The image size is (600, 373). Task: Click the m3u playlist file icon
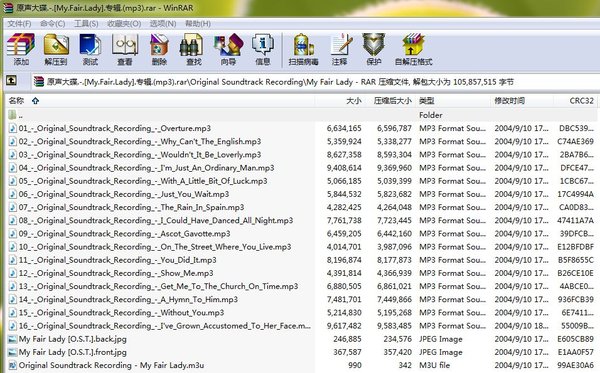13,365
